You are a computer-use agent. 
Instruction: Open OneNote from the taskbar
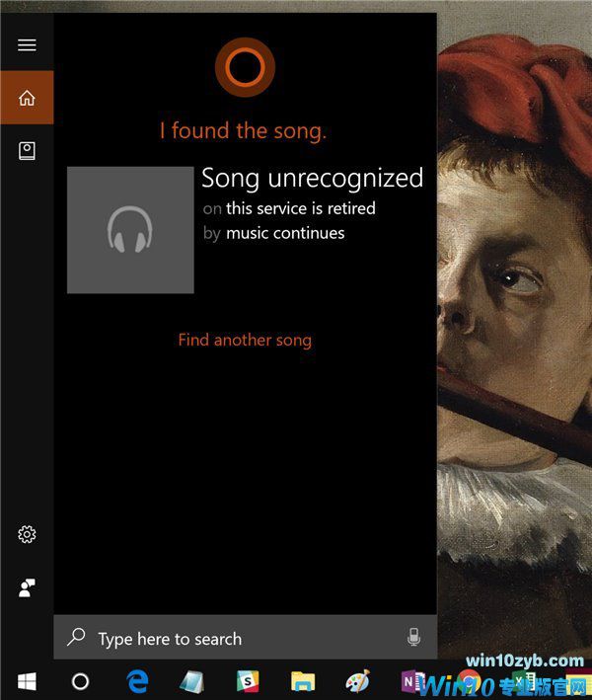tap(411, 681)
